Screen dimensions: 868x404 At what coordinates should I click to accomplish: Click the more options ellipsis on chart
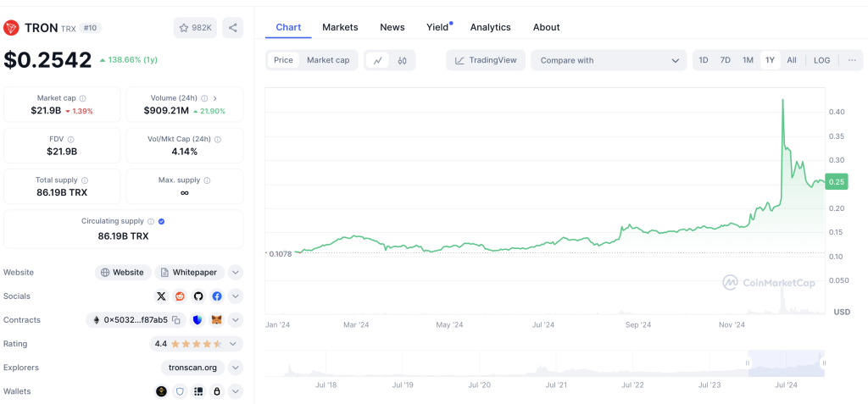coord(852,60)
